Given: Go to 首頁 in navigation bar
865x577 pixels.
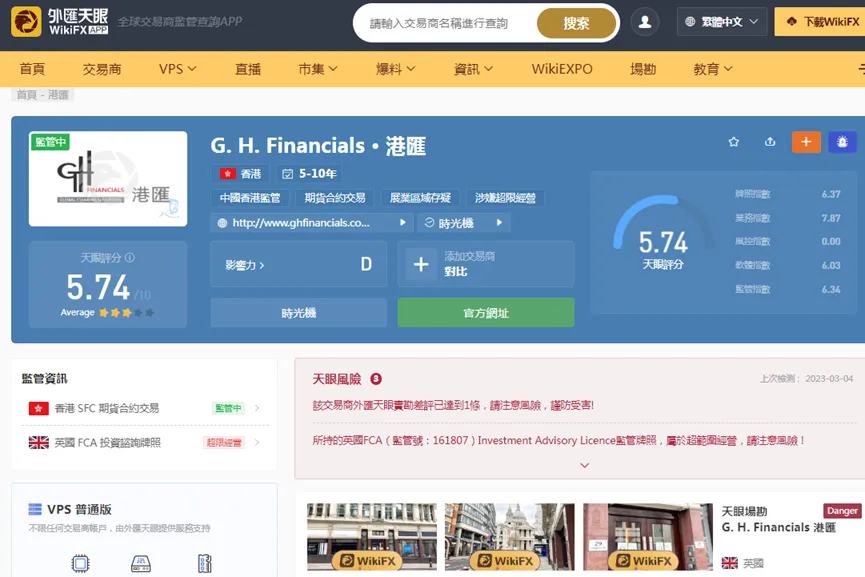Looking at the screenshot, I should click(32, 69).
